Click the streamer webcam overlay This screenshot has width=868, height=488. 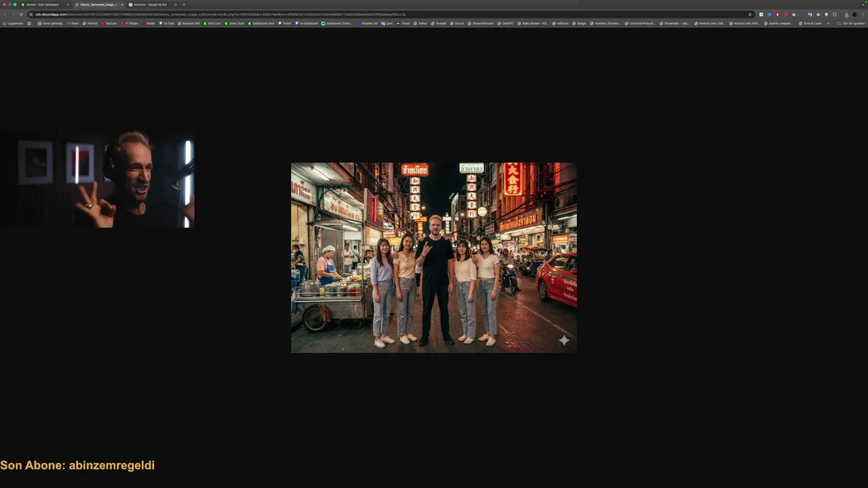tap(97, 180)
